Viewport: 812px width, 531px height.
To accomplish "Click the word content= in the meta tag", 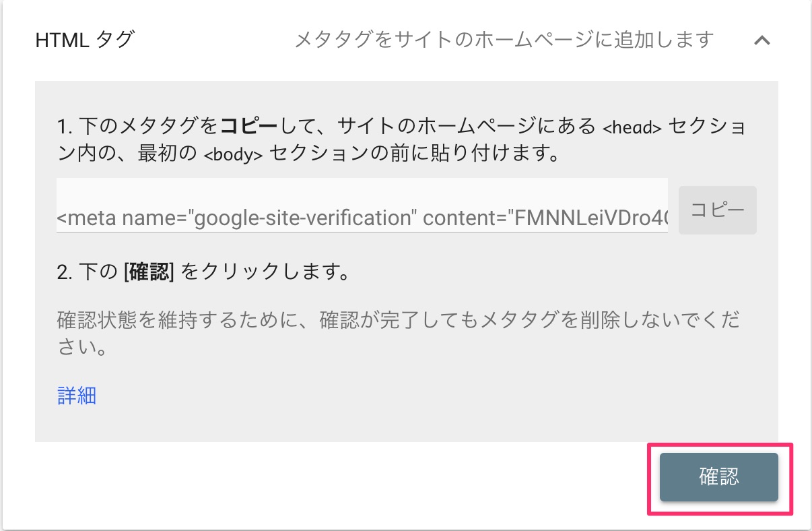I will click(x=465, y=218).
